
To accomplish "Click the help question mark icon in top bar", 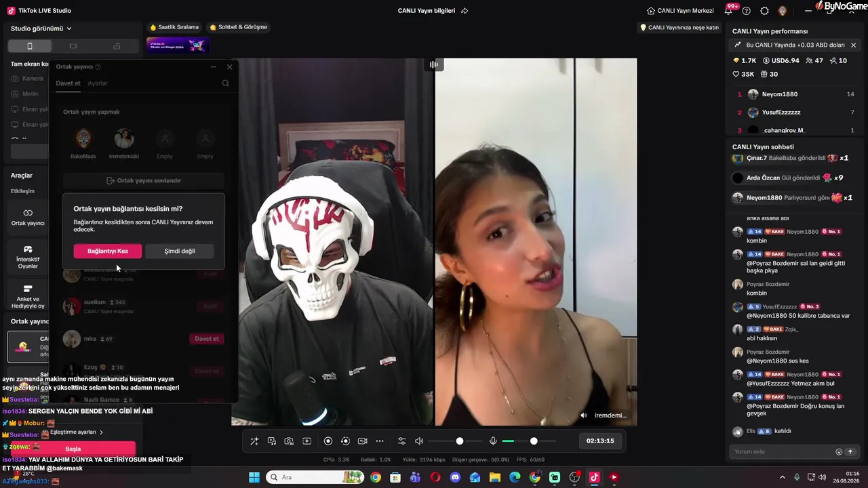I will click(x=747, y=11).
